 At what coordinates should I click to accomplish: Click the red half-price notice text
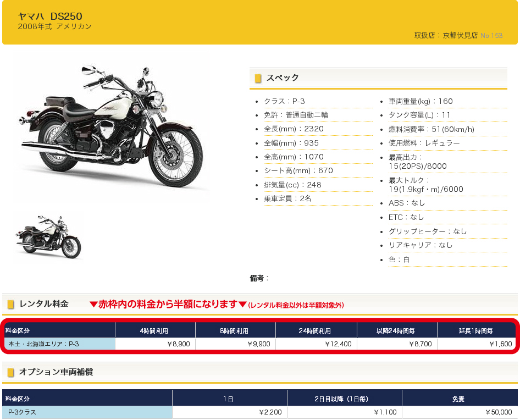(x=217, y=304)
